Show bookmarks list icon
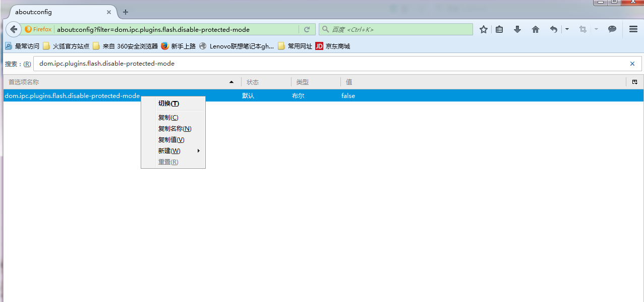Viewport: 644px width, 302px height. (x=499, y=29)
